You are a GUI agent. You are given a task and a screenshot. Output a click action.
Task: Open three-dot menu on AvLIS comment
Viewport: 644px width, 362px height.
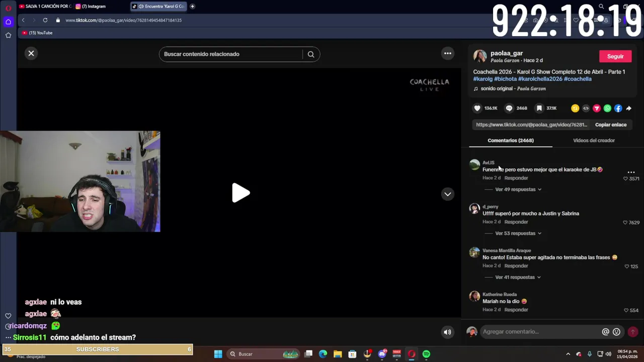(x=631, y=172)
